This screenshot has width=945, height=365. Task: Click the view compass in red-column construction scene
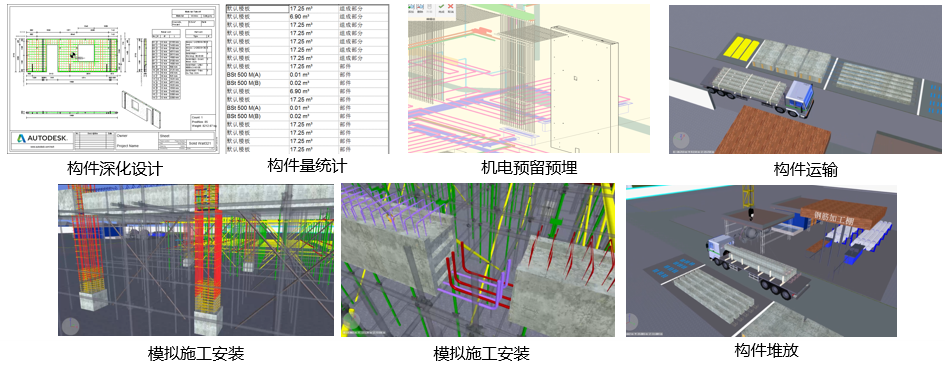(x=71, y=326)
